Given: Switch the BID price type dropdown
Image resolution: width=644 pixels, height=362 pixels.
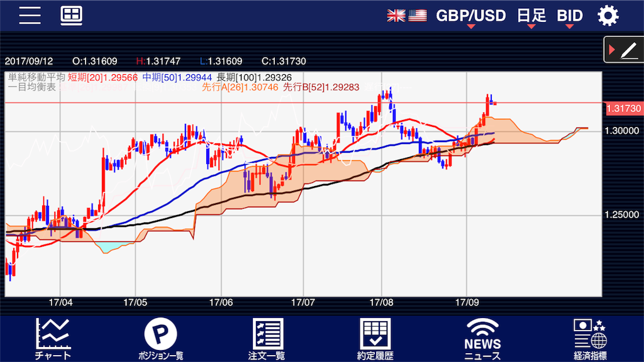Looking at the screenshot, I should pyautogui.click(x=570, y=17).
